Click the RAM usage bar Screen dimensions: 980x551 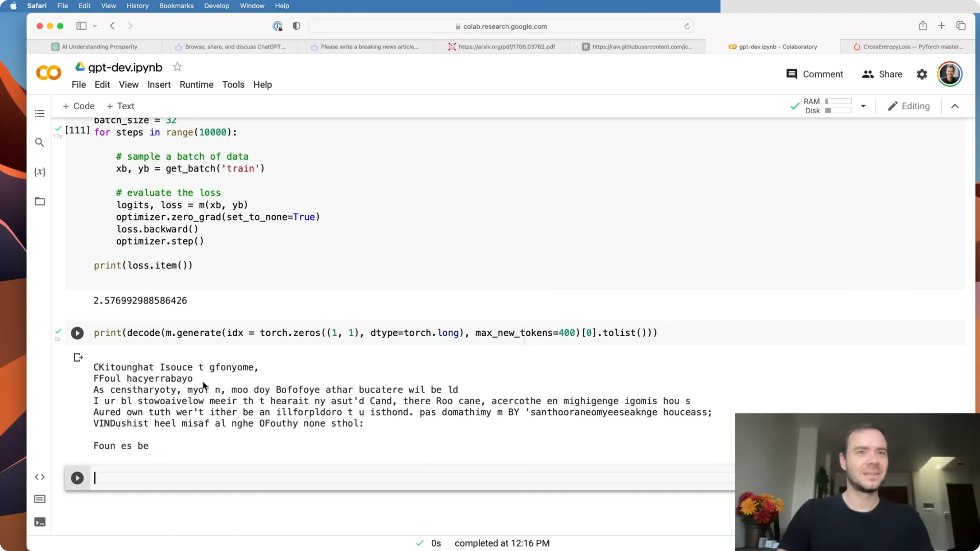pyautogui.click(x=838, y=102)
